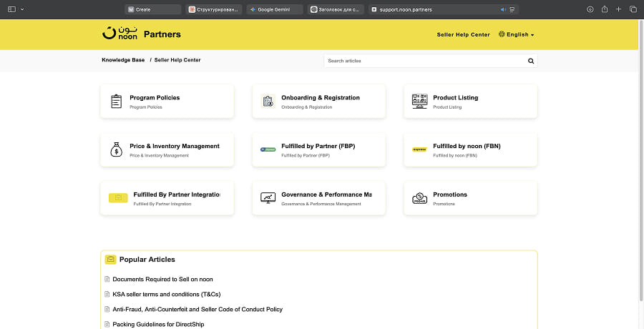Open Governance & Performance Management title
Viewport: 644px width, 329px height.
pos(326,195)
